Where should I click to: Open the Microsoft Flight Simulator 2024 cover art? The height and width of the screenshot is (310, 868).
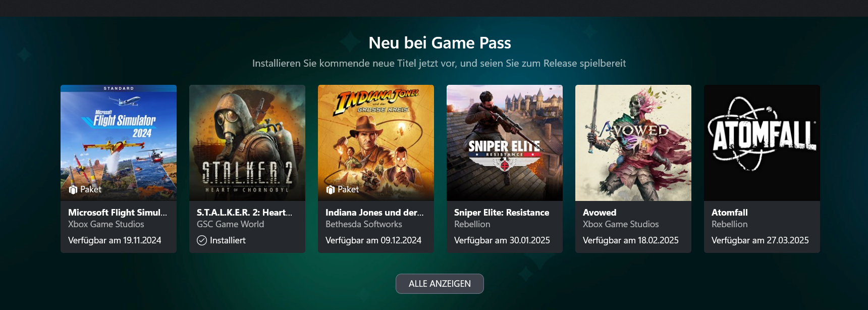click(x=119, y=143)
